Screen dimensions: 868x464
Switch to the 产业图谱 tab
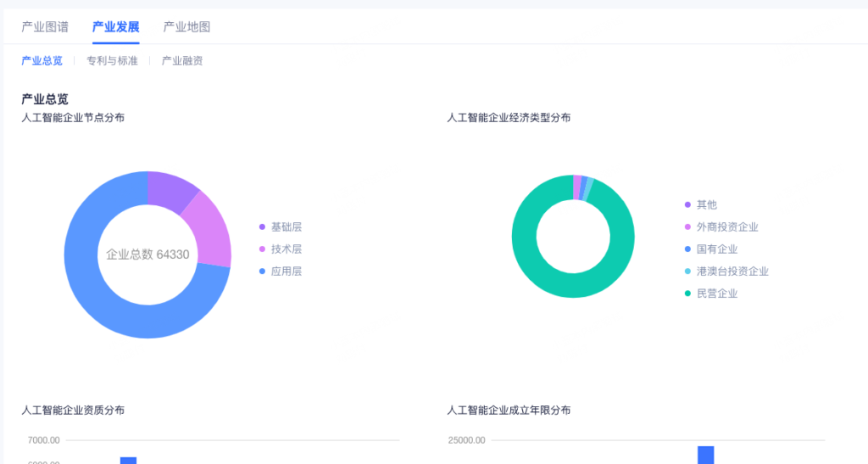[x=45, y=26]
